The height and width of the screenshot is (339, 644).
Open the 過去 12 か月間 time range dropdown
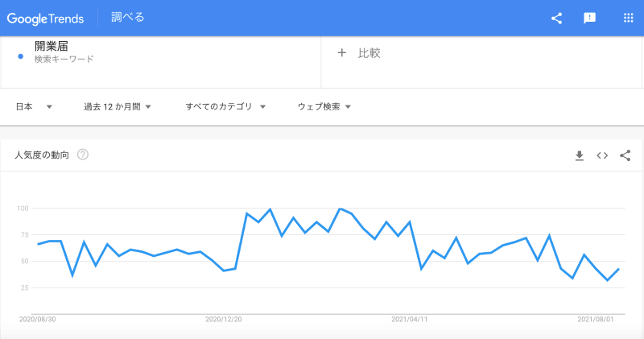118,106
